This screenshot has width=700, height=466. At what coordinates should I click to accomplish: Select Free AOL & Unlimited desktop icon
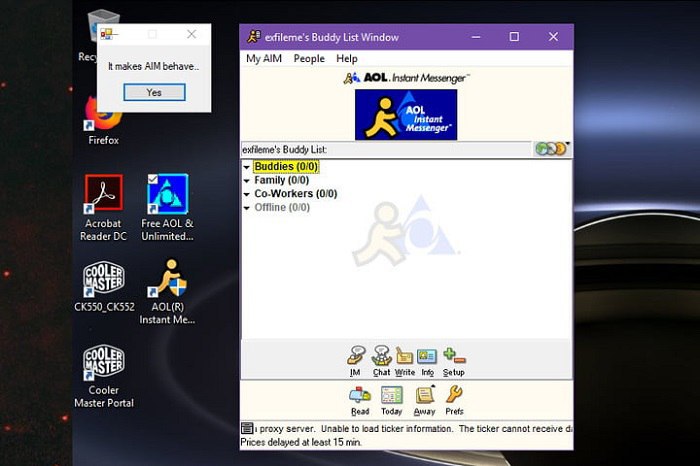click(x=167, y=208)
